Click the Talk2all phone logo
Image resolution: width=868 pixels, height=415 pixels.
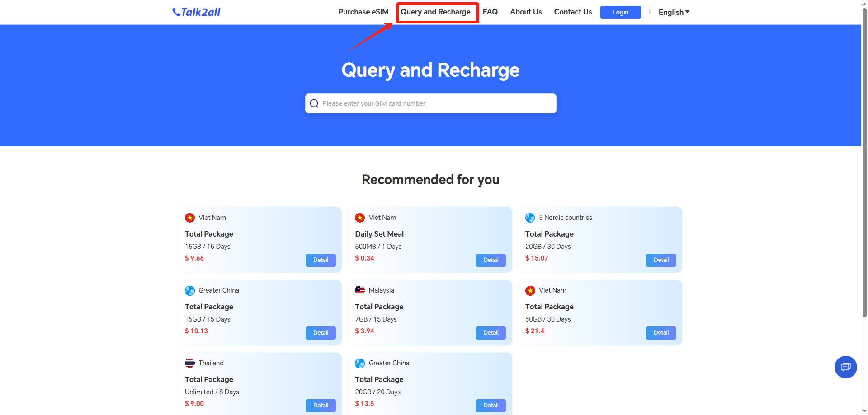pyautogui.click(x=196, y=12)
